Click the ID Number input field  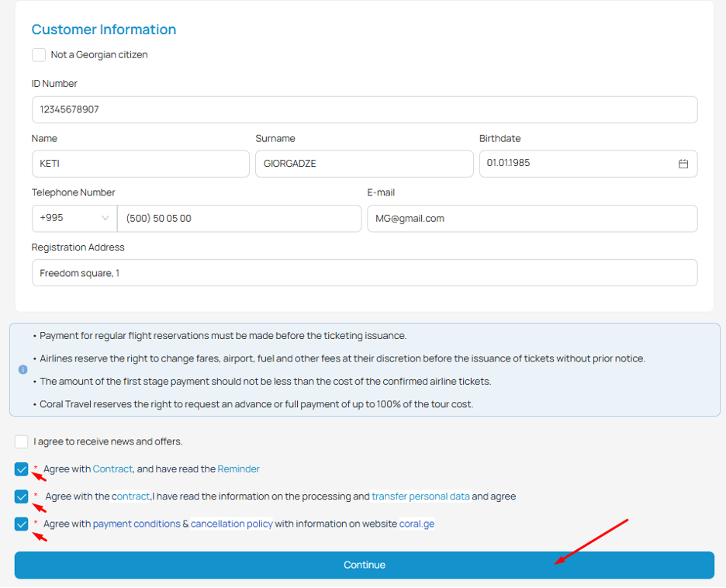tap(364, 109)
